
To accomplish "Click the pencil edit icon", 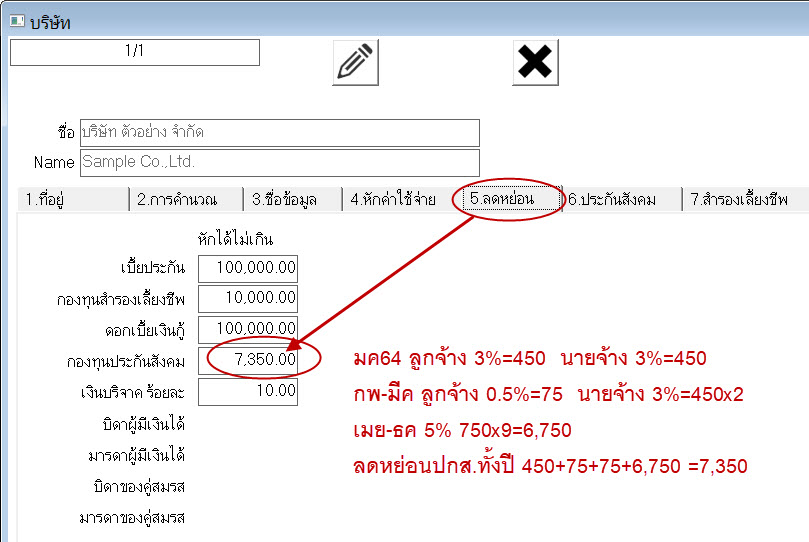I will (355, 62).
